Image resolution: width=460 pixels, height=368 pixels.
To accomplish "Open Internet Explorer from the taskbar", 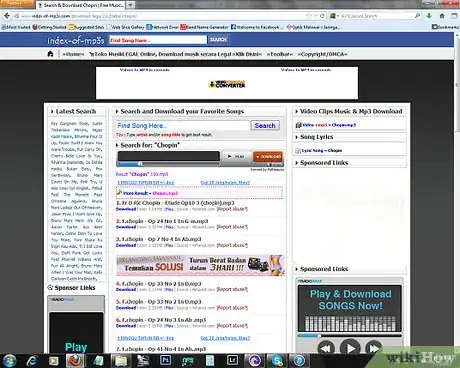I will point(32,360).
